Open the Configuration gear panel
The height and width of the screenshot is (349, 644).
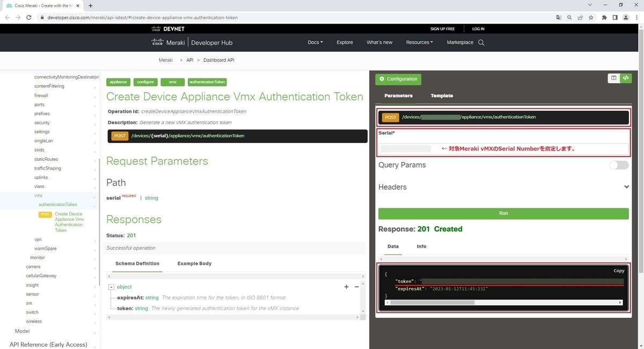click(x=398, y=79)
